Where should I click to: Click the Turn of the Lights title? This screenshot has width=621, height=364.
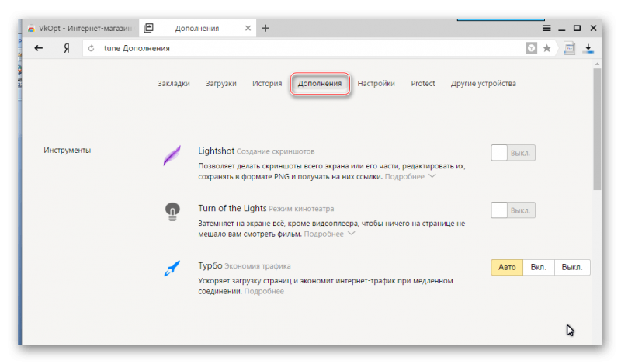[x=232, y=208]
